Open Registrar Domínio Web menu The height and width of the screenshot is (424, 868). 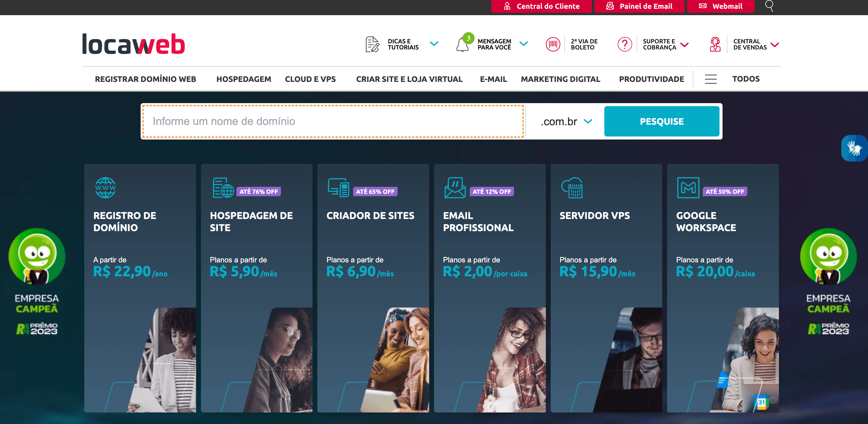coord(145,79)
